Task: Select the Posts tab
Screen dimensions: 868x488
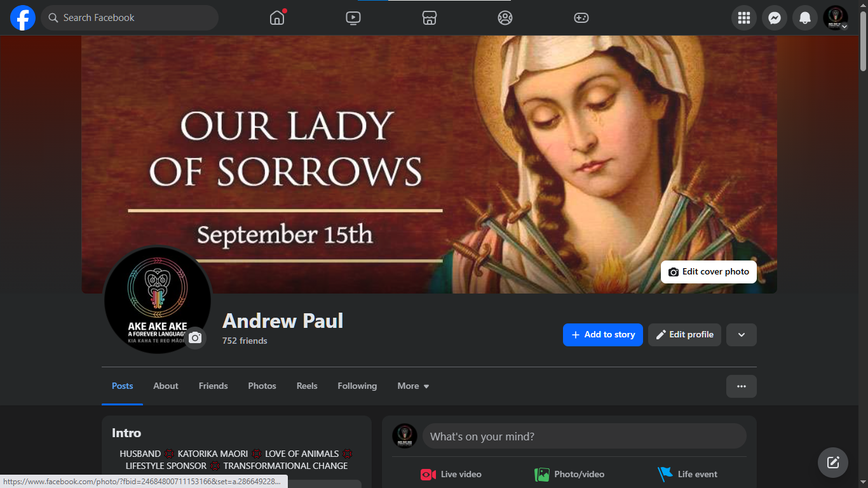Action: [x=123, y=386]
